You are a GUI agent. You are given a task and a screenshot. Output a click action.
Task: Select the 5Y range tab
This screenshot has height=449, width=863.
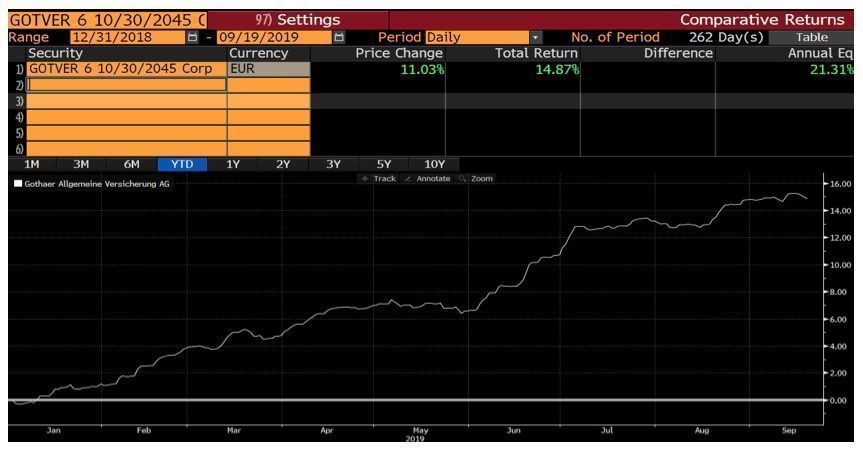384,164
